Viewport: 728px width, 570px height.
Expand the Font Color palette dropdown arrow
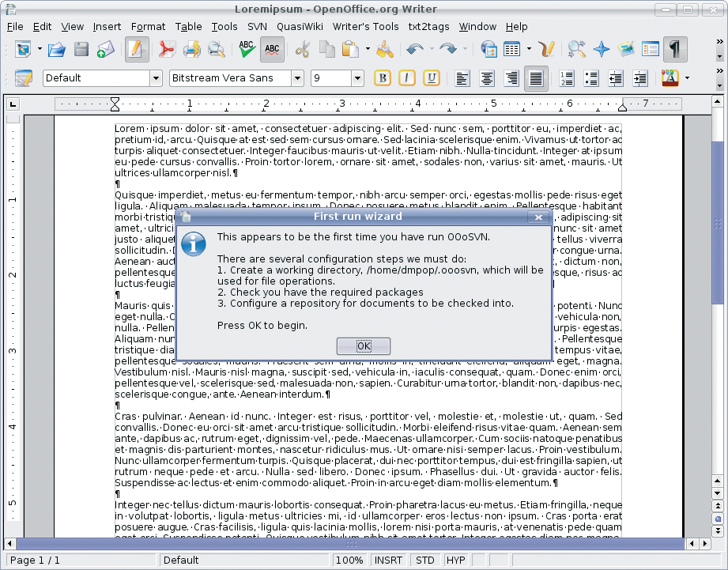pos(687,78)
